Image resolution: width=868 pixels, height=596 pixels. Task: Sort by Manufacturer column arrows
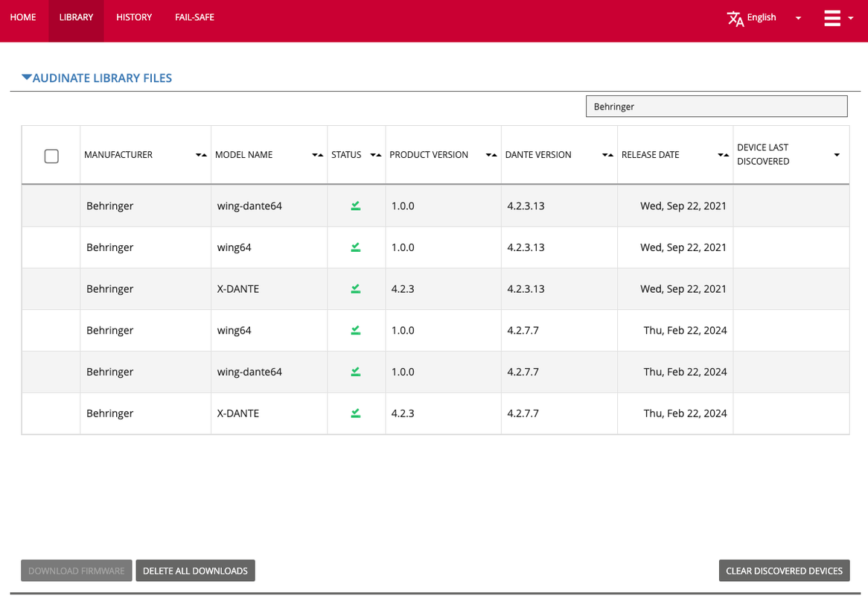tap(202, 155)
